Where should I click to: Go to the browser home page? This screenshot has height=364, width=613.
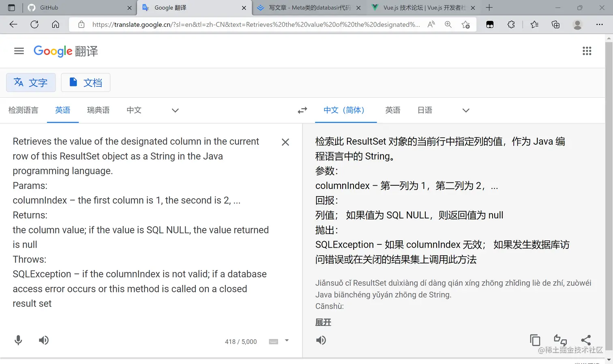(56, 24)
